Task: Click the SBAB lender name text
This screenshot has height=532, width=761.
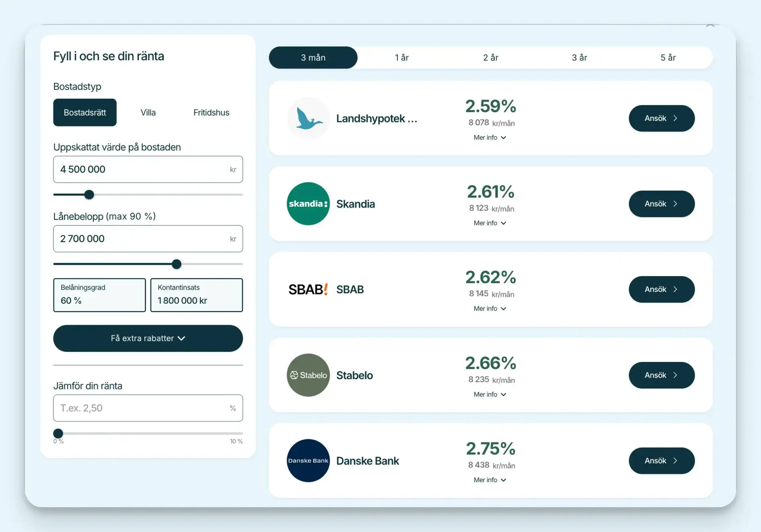Action: [350, 290]
